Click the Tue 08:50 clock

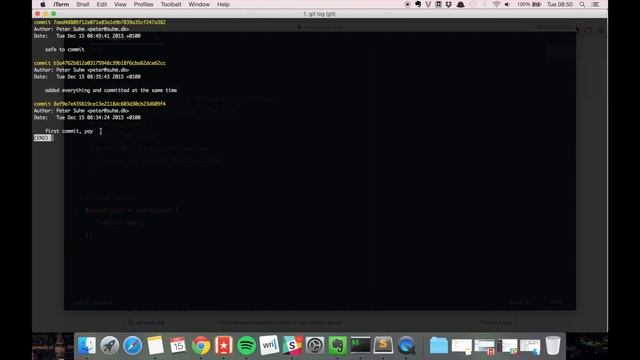click(560, 4)
